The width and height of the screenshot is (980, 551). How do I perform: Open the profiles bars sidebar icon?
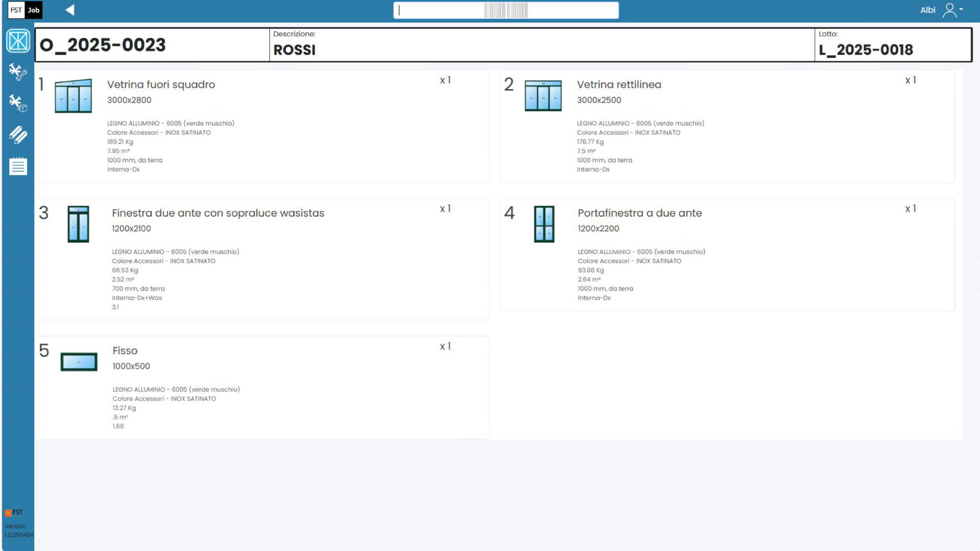[x=18, y=135]
